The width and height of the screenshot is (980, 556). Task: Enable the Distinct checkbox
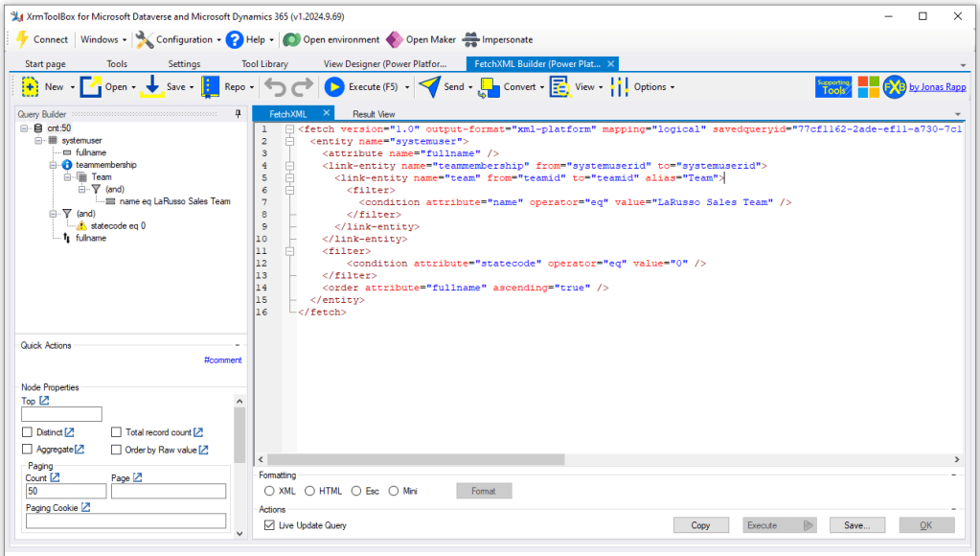[x=27, y=432]
